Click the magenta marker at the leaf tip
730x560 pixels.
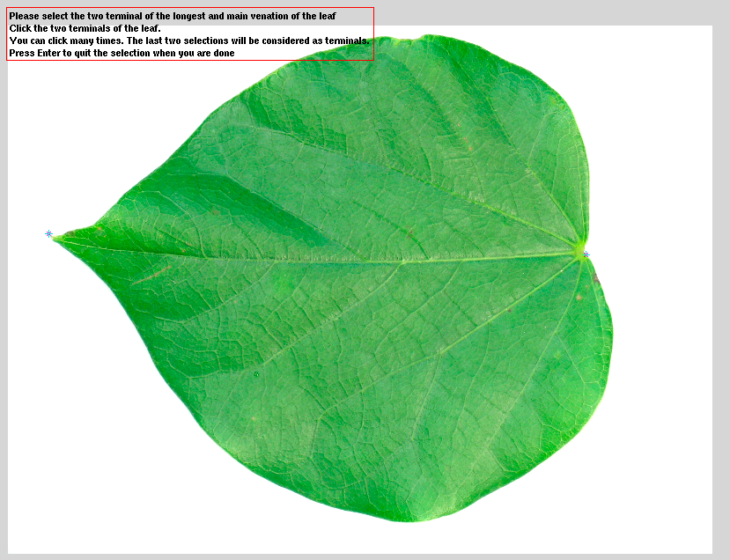[49, 234]
